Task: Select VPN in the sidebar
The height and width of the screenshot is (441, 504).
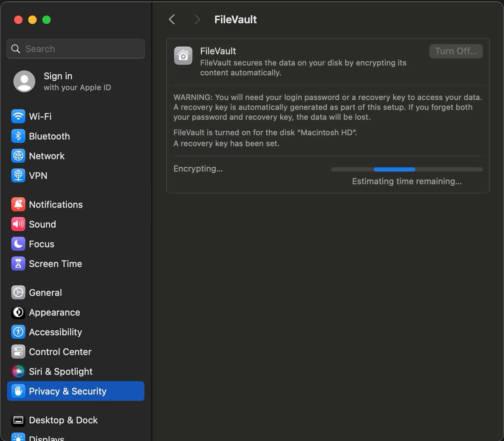Action: coord(76,175)
